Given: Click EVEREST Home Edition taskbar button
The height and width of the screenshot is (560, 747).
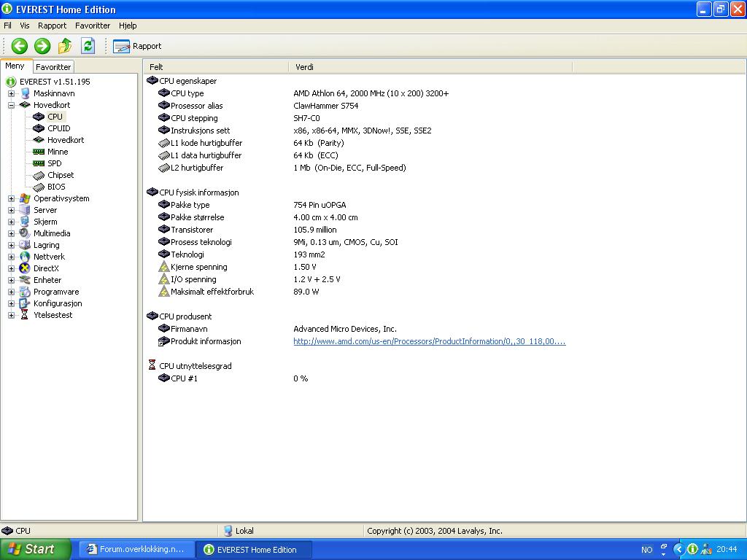Looking at the screenshot, I should [x=255, y=550].
